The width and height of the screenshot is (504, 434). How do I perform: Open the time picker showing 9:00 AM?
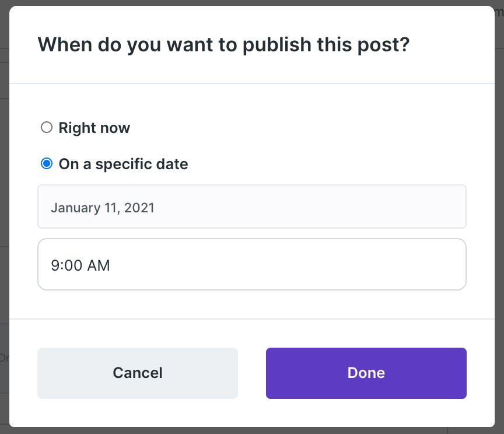[252, 264]
